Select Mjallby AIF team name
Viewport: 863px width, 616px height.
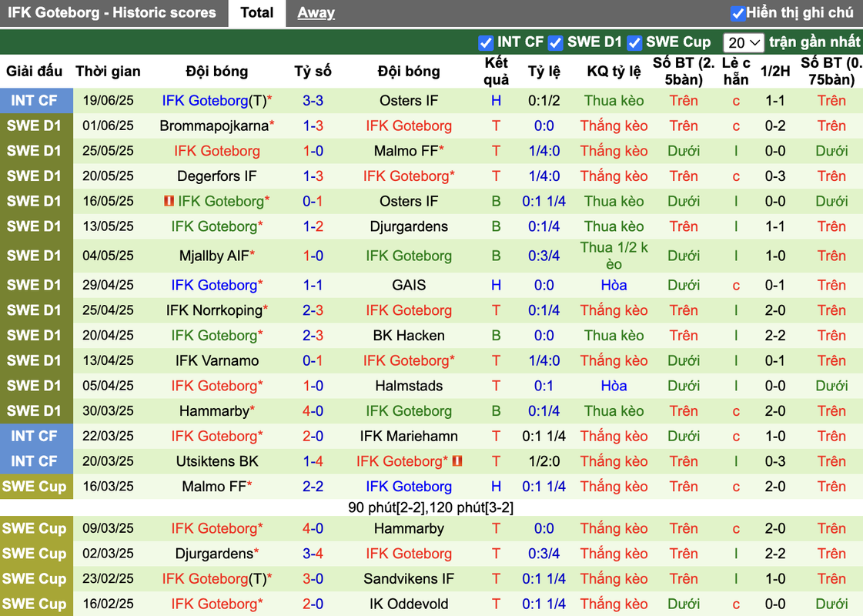pyautogui.click(x=214, y=256)
